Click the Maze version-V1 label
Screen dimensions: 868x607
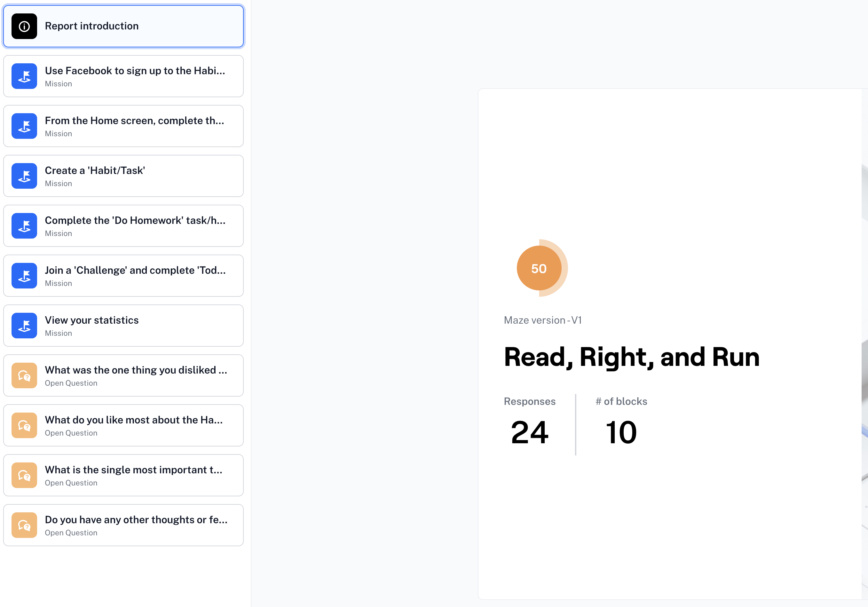(542, 320)
